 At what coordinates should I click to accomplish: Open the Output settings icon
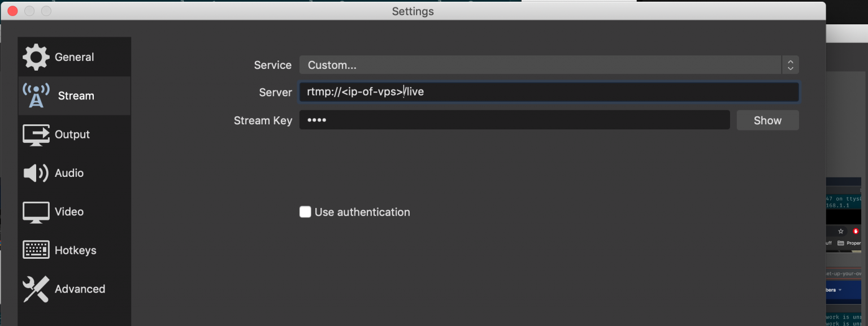click(x=36, y=134)
